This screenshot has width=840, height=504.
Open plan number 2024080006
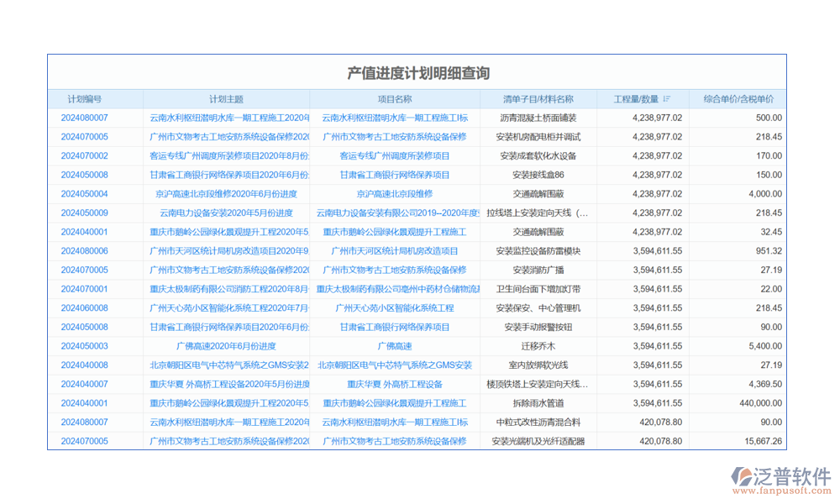click(x=85, y=251)
